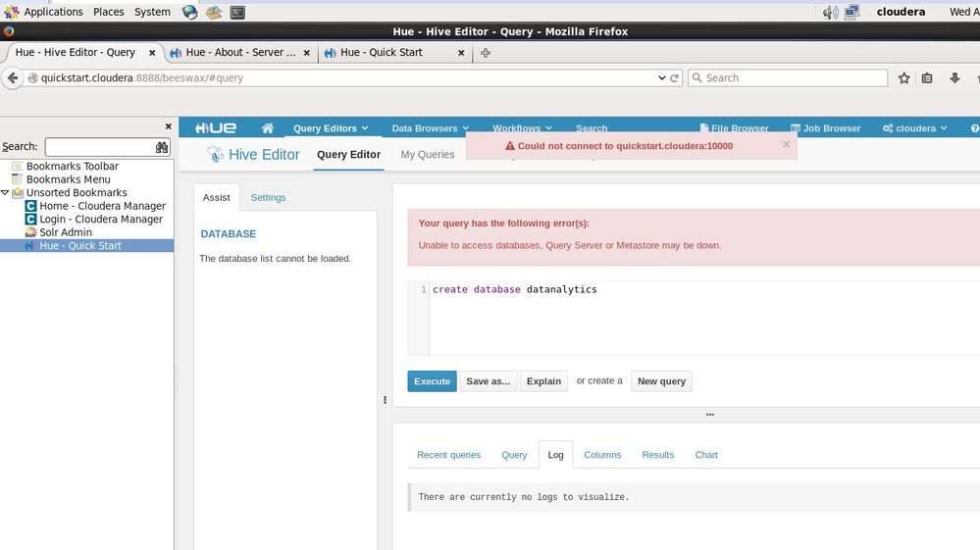Click the Execute button

(432, 381)
